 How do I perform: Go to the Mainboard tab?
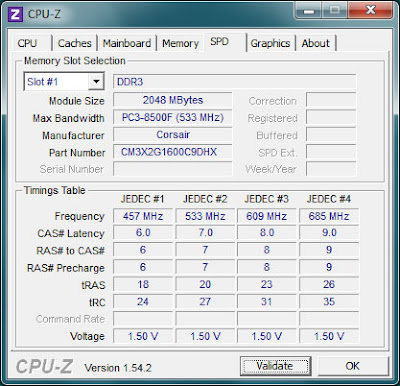(x=127, y=43)
